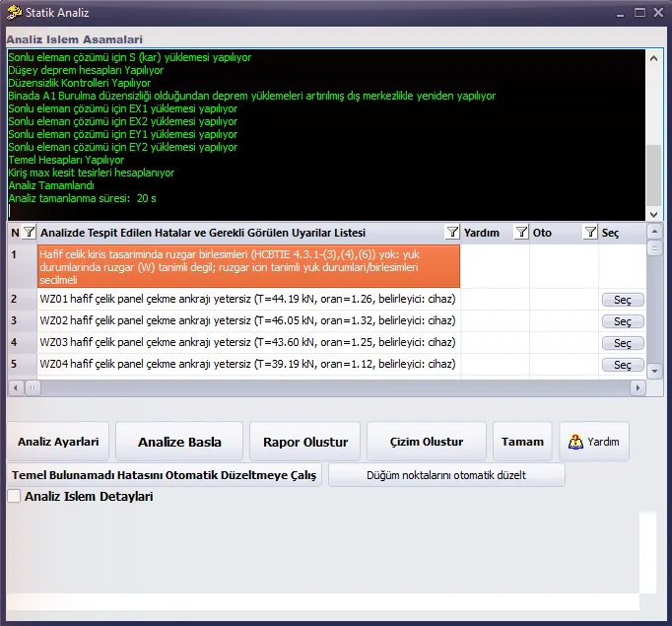Viewport: 672px width, 626px height.
Task: Click the Statik Analiz title bar app icon
Action: (14, 13)
